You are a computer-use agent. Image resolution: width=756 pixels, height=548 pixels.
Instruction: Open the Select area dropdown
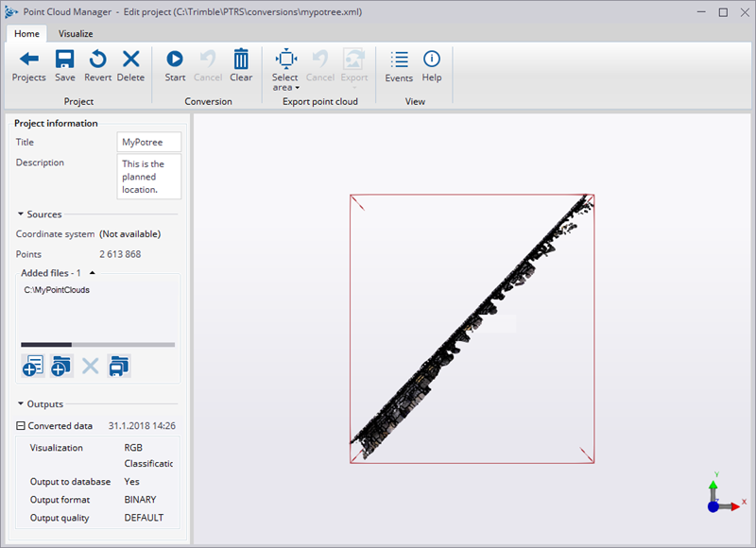click(284, 68)
